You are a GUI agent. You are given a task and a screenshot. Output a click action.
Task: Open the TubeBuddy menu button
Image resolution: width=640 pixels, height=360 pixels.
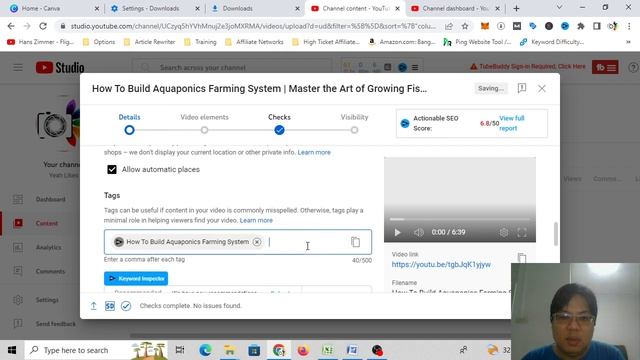coord(605,67)
